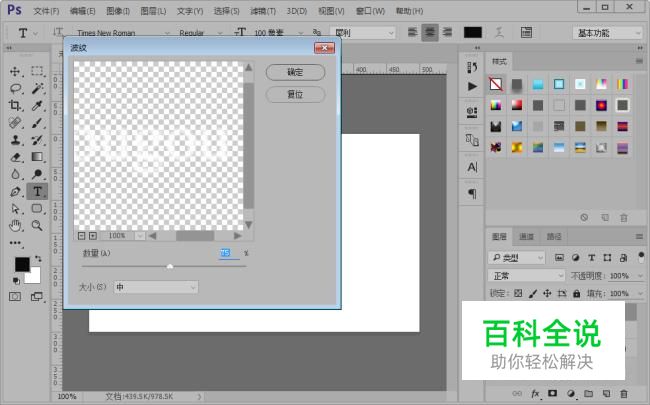The width and height of the screenshot is (650, 405).
Task: Select the Pen tool
Action: [15, 192]
